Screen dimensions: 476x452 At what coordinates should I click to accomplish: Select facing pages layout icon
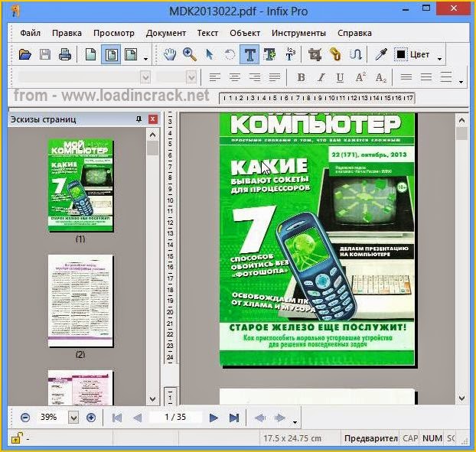pyautogui.click(x=131, y=54)
